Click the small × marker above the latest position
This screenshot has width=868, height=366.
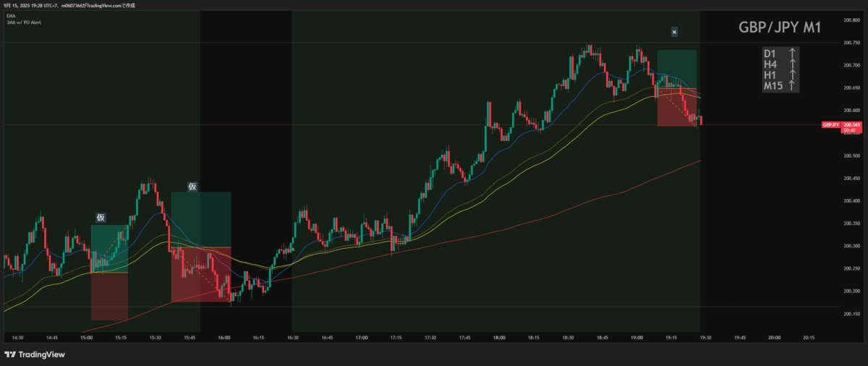[x=674, y=32]
